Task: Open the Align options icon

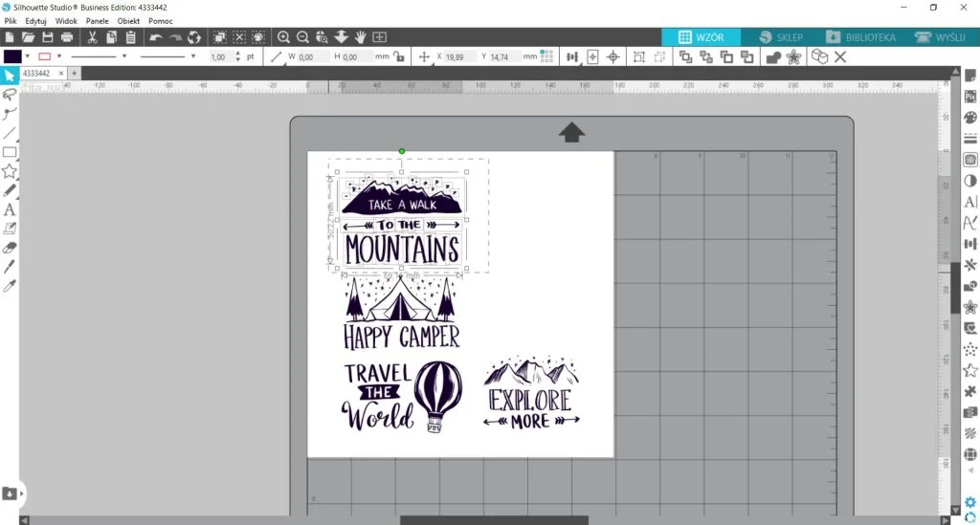Action: (572, 56)
